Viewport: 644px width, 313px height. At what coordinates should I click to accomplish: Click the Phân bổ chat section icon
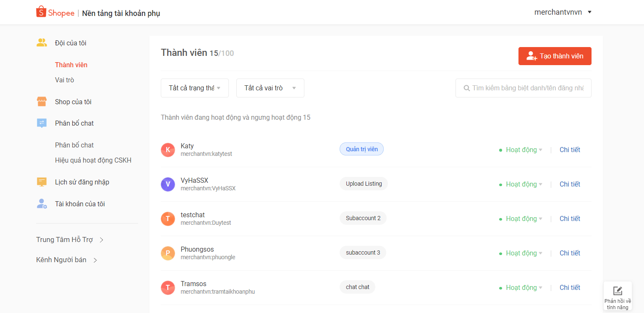pyautogui.click(x=42, y=123)
